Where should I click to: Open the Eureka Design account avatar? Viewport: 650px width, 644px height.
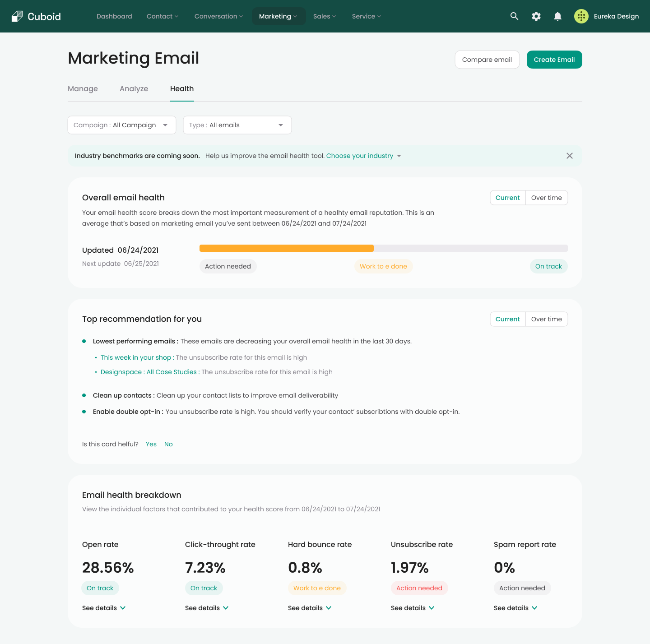(581, 16)
